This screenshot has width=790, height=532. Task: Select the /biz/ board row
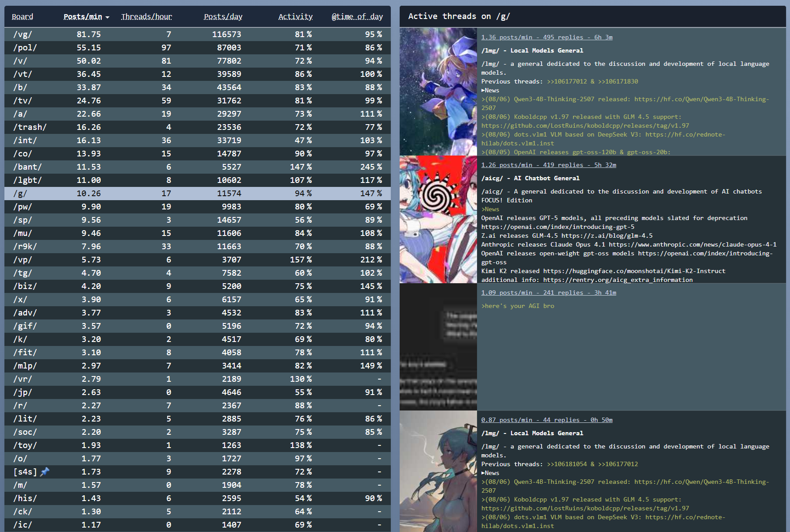point(198,286)
